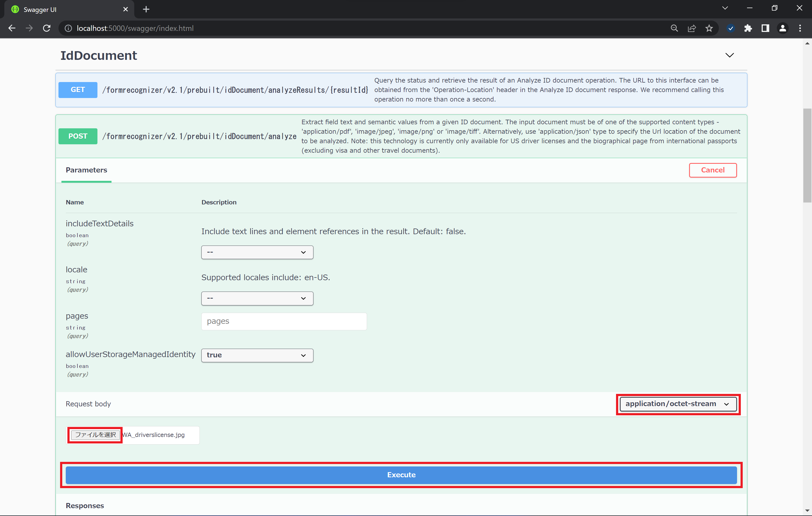This screenshot has width=812, height=516.
Task: Open the locale dropdown
Action: (x=257, y=298)
